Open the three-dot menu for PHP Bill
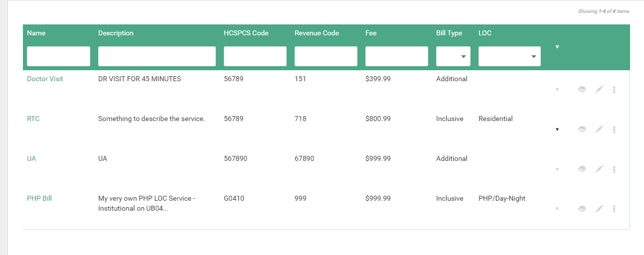Viewport: 644px width, 255px height. coord(614,209)
